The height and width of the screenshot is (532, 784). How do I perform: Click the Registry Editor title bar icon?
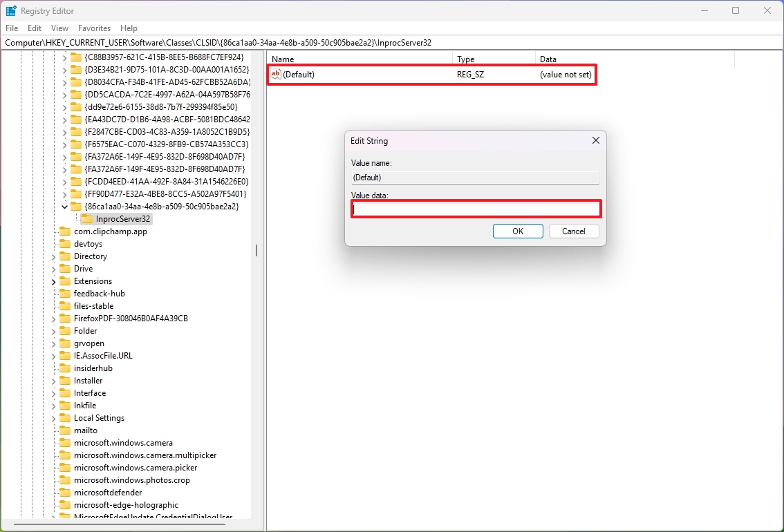point(10,10)
